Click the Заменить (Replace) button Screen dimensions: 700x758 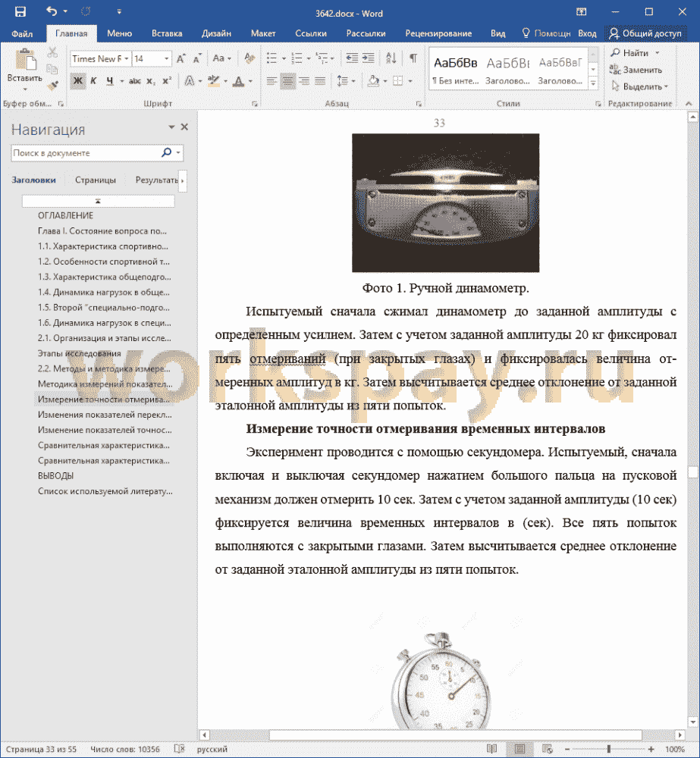pos(636,70)
